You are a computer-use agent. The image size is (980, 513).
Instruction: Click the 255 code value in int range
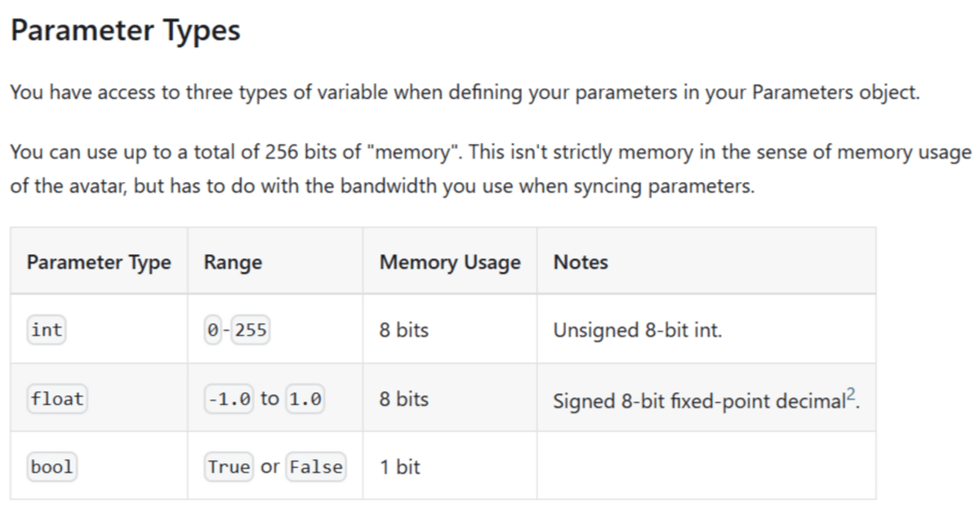251,330
